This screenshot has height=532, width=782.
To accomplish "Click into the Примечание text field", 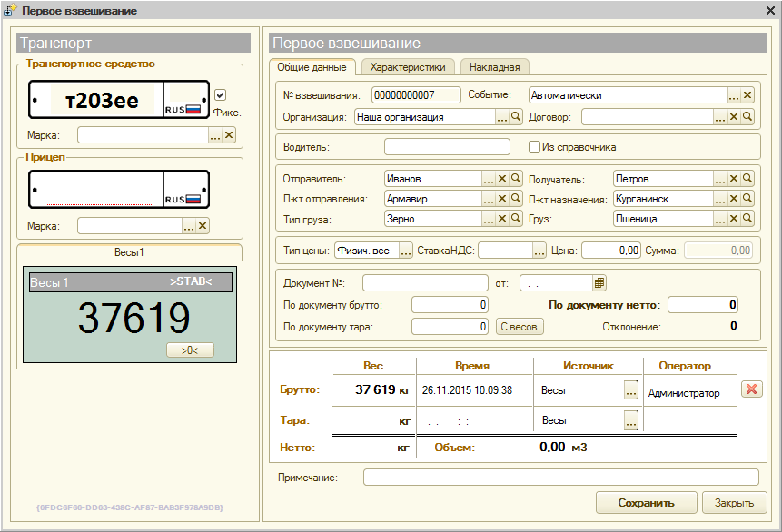I will (560, 478).
